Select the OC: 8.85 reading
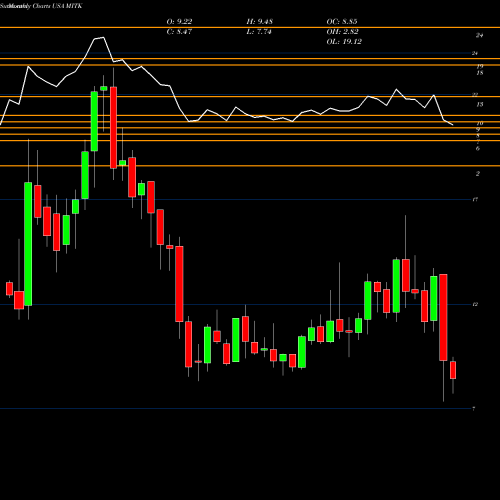This screenshot has height=500, width=500. (x=342, y=22)
